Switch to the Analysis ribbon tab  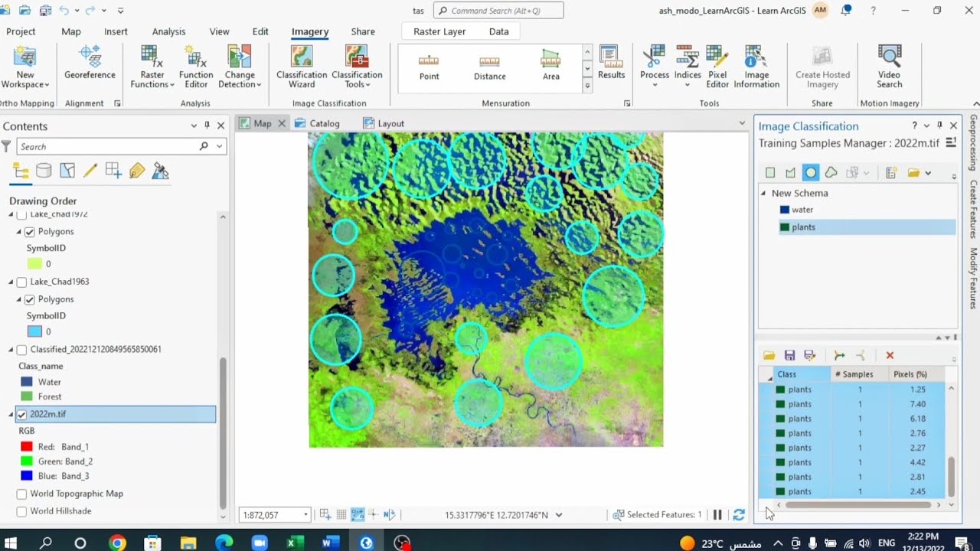coord(168,31)
